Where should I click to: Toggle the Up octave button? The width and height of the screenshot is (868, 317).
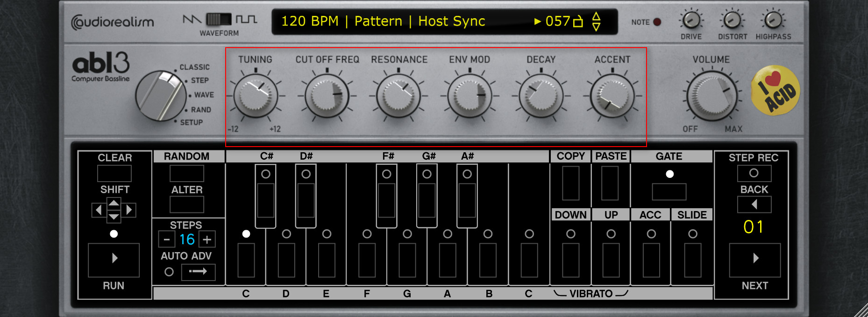point(611,260)
